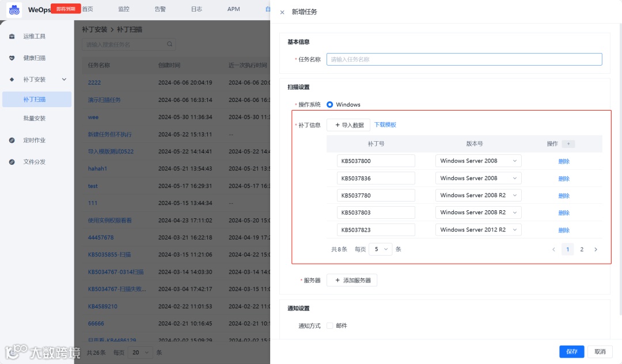Open task 44457678 in background list
The image size is (622, 364).
click(101, 237)
